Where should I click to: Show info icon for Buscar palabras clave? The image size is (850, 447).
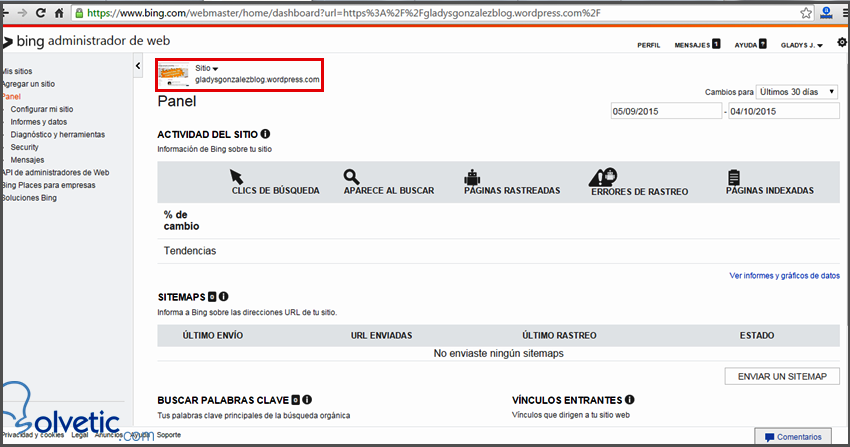tap(307, 400)
